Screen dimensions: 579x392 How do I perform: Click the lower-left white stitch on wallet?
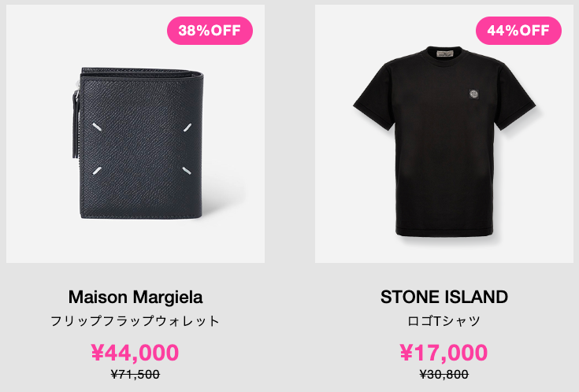(97, 171)
